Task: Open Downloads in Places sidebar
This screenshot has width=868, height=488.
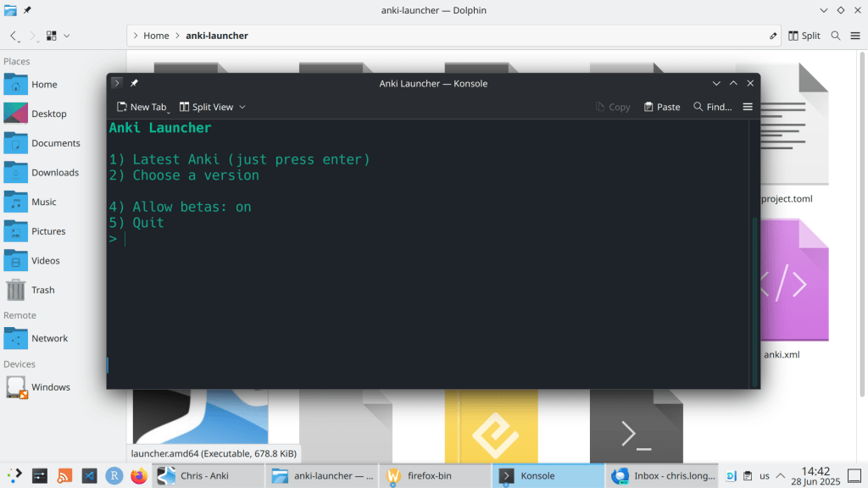Action: pos(54,172)
